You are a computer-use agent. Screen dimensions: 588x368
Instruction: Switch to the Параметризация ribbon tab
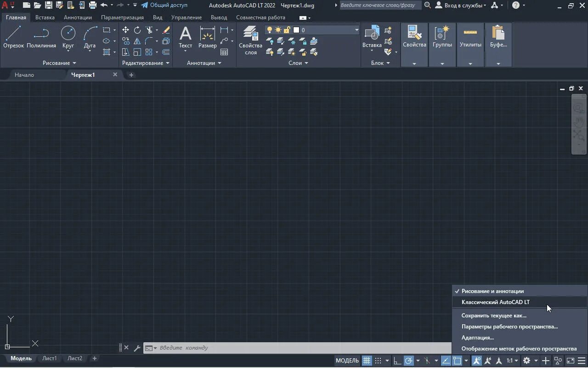(x=122, y=17)
